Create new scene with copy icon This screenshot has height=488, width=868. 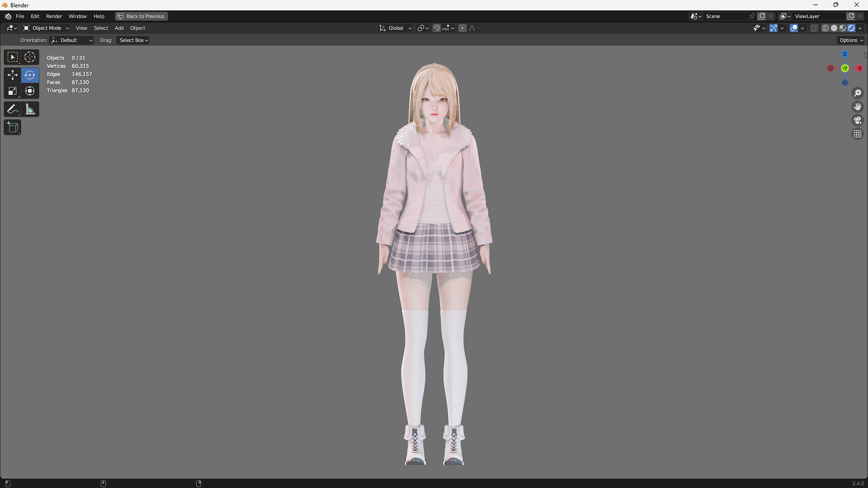coord(762,16)
